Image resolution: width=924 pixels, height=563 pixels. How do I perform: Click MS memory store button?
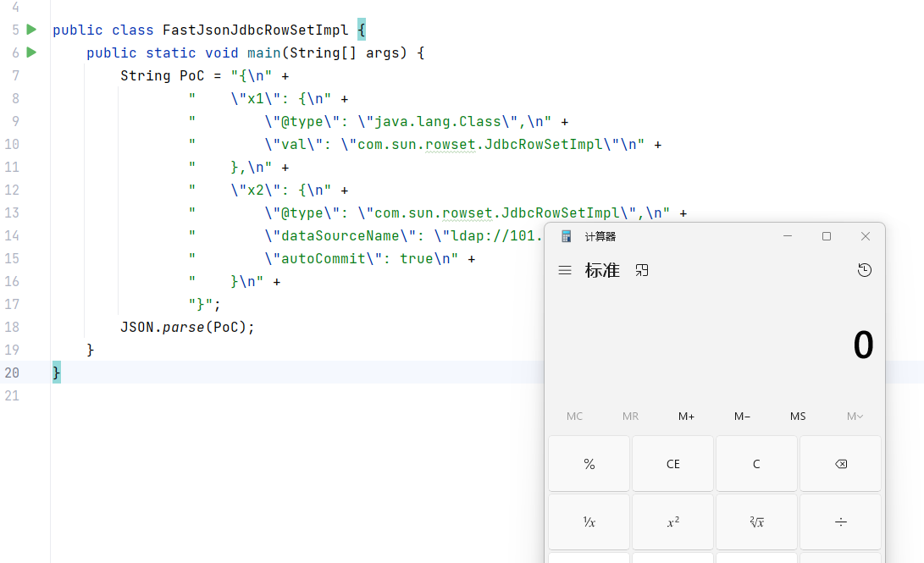(798, 417)
